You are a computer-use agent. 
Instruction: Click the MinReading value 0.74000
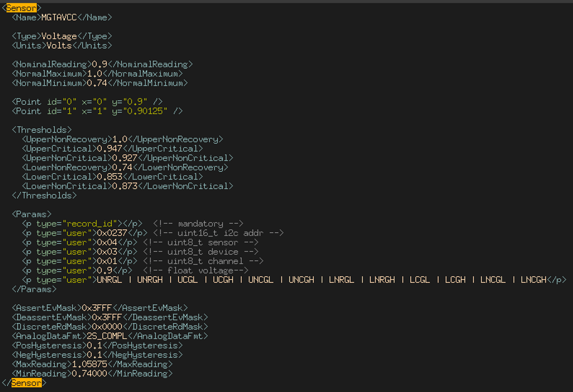coord(90,374)
